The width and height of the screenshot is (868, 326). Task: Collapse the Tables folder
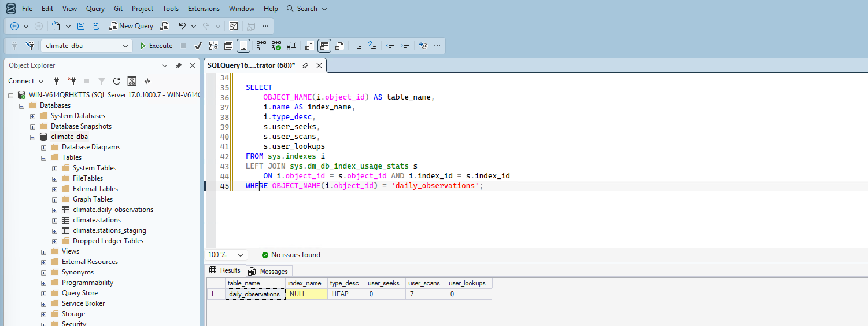44,157
